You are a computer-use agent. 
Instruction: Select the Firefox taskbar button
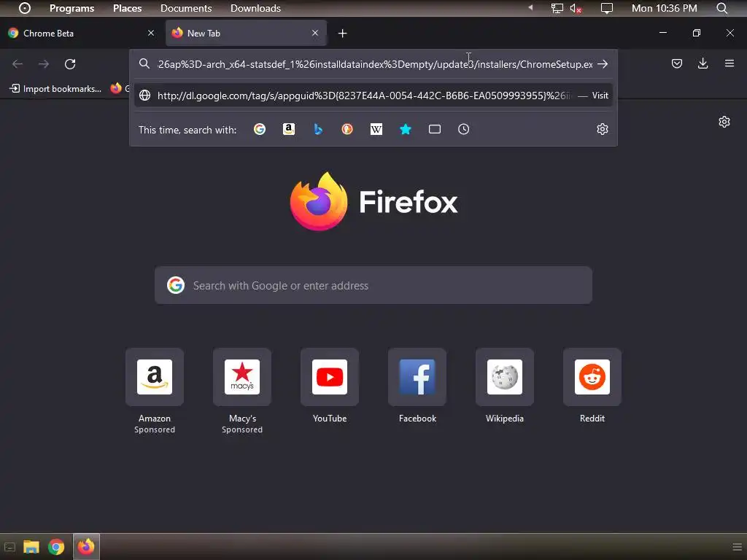coord(86,547)
